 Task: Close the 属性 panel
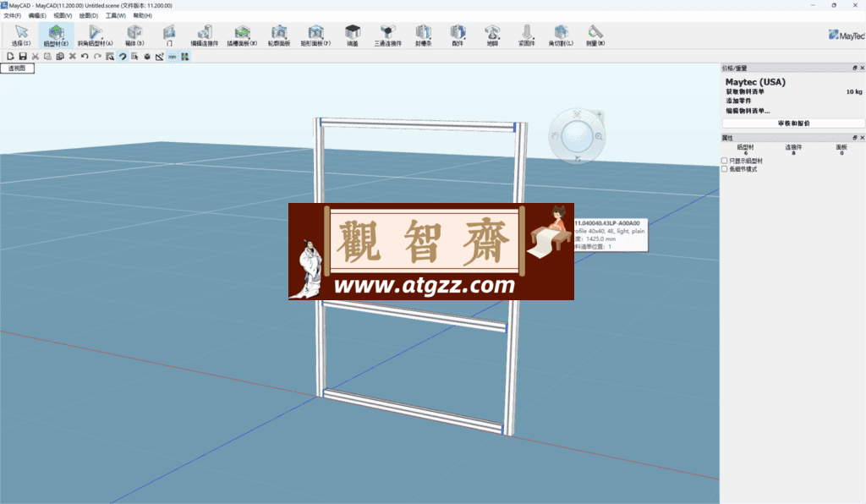(x=862, y=138)
